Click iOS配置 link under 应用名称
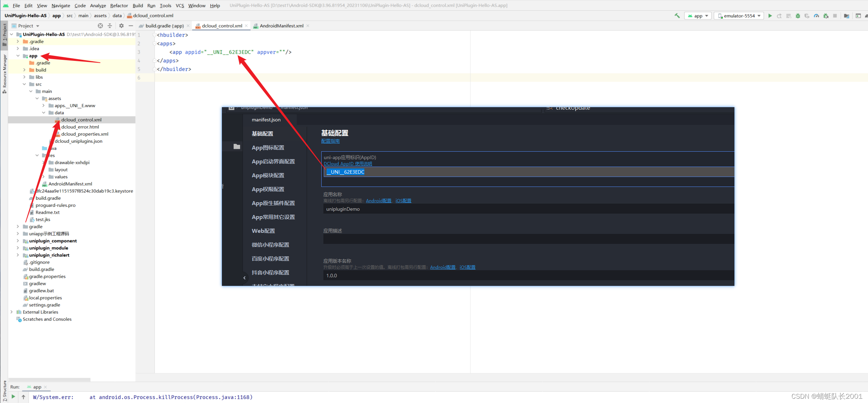The height and width of the screenshot is (403, 868). [x=403, y=201]
